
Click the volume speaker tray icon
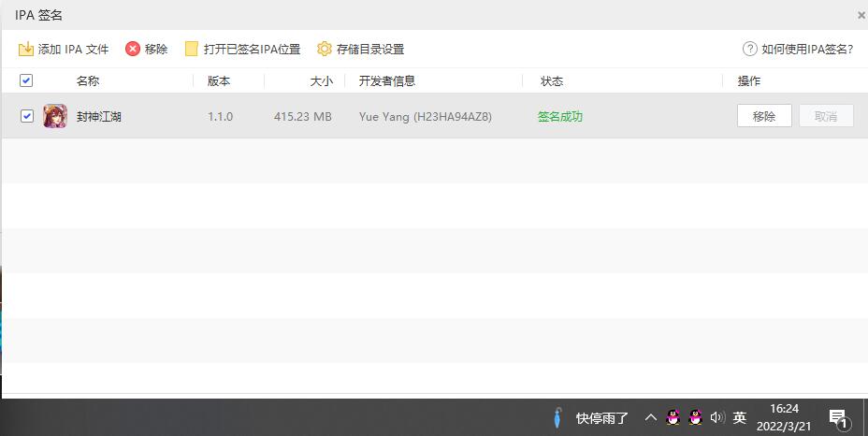point(717,417)
